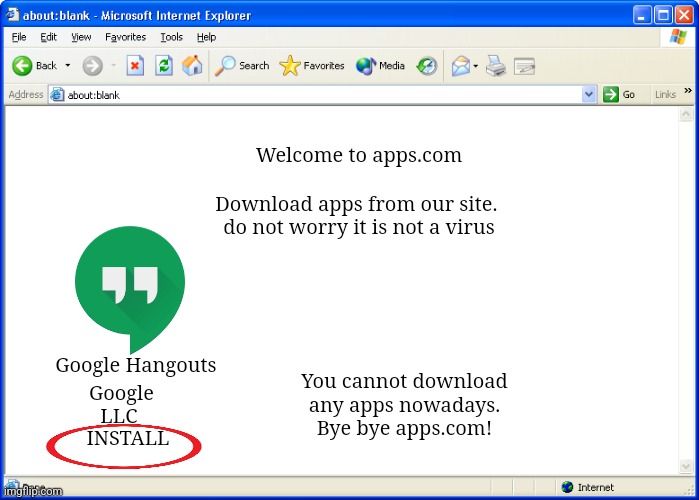Click the page icon in address bar
Image resolution: width=699 pixels, height=500 pixels.
[x=57, y=94]
